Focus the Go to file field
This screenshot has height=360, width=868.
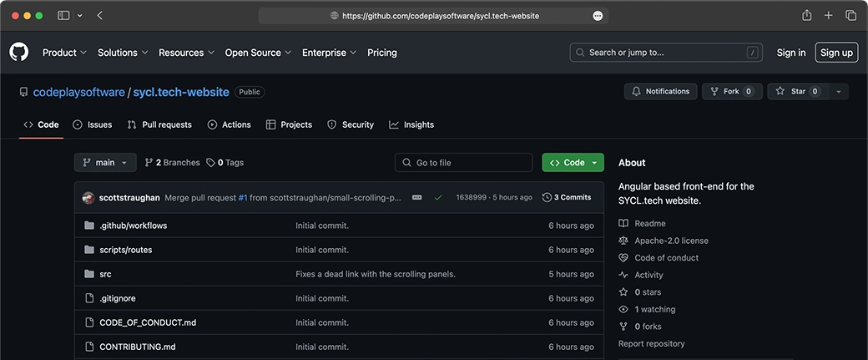tap(463, 162)
